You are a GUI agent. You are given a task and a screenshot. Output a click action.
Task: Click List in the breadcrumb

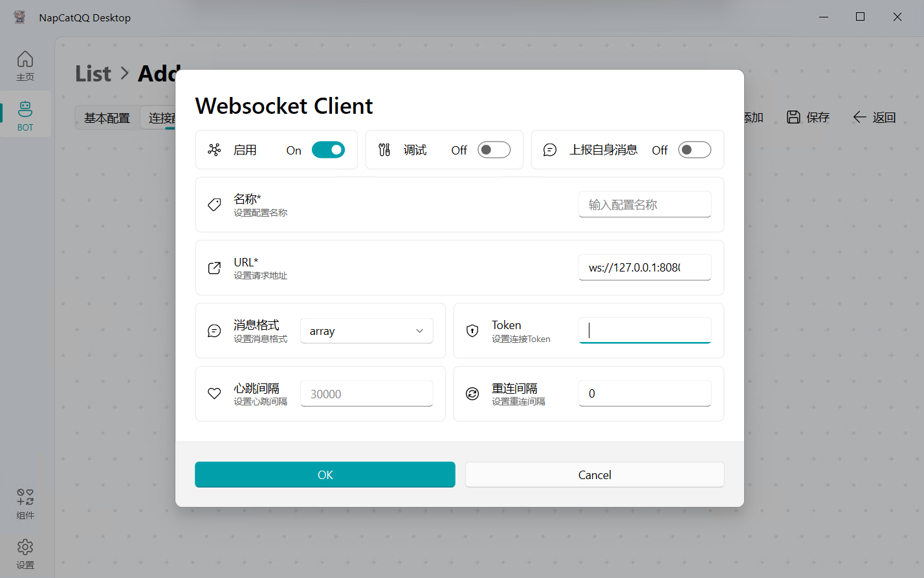pyautogui.click(x=93, y=74)
